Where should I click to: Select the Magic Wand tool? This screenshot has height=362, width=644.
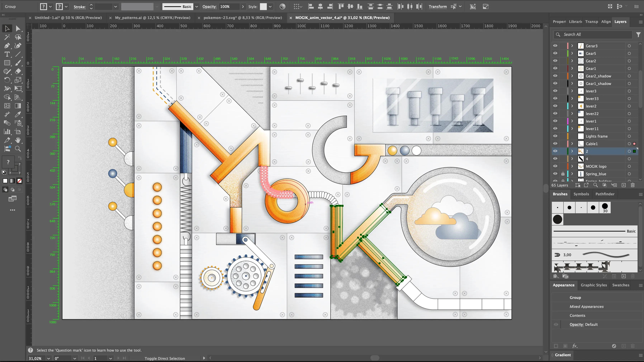click(x=7, y=37)
